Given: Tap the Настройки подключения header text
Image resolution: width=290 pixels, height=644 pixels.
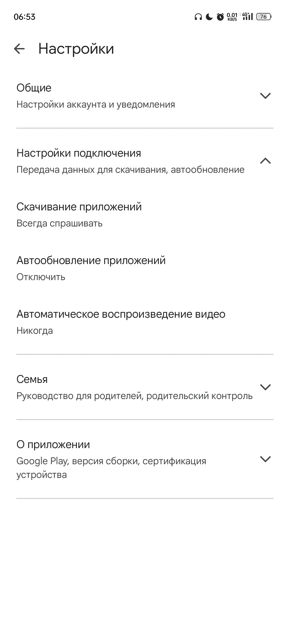Looking at the screenshot, I should click(79, 153).
